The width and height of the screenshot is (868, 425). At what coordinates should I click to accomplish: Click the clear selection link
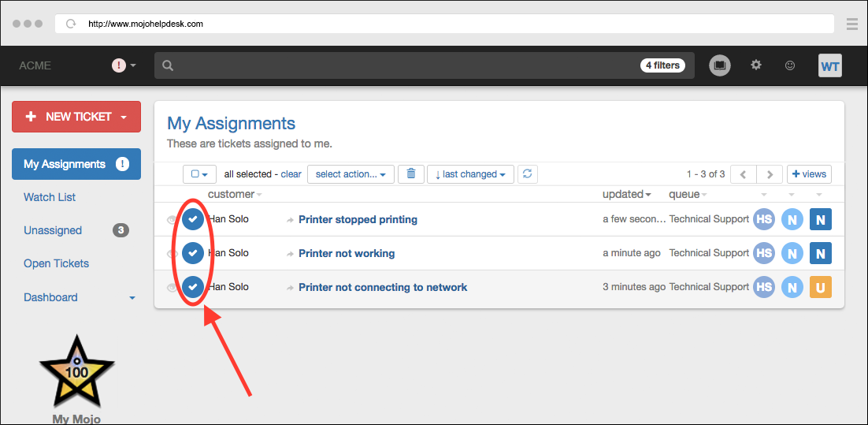pyautogui.click(x=291, y=174)
